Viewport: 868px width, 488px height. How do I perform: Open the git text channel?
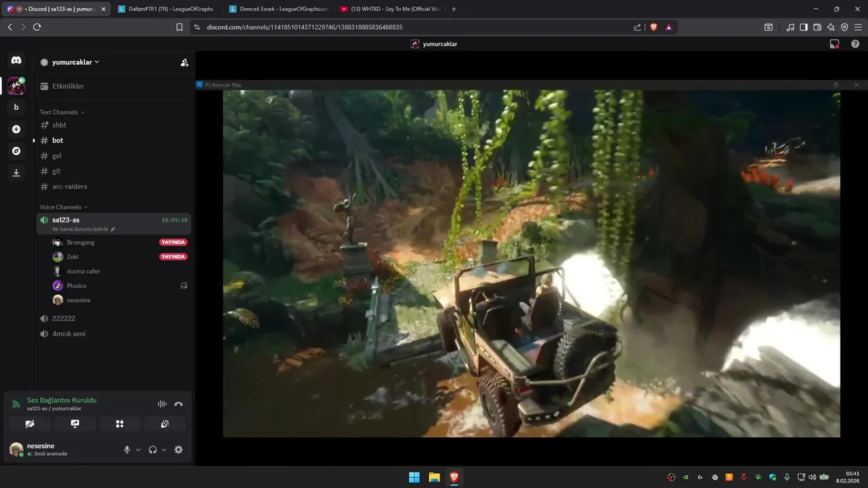pyautogui.click(x=114, y=171)
